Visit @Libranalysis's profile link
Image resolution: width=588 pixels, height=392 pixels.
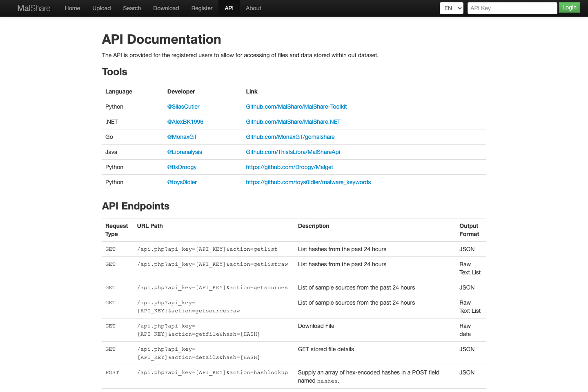(185, 151)
